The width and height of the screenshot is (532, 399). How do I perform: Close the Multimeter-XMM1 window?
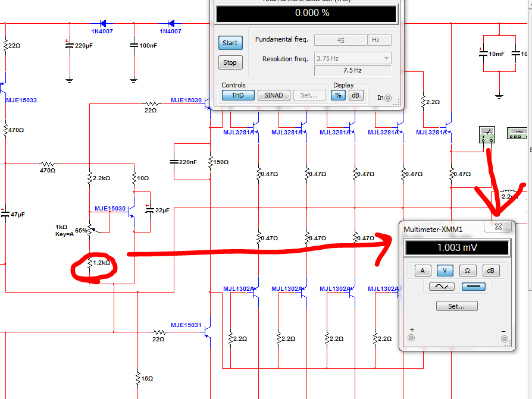[x=498, y=227]
